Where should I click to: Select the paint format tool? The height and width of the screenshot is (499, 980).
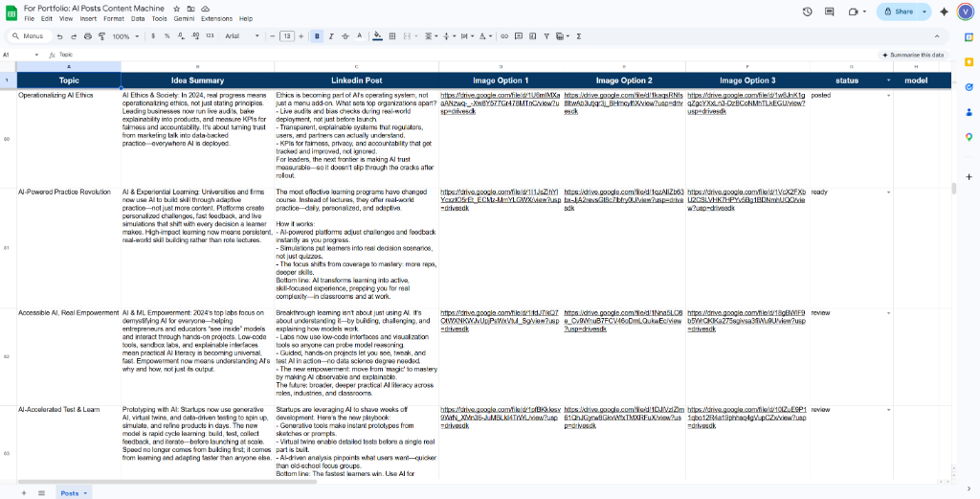tap(101, 36)
